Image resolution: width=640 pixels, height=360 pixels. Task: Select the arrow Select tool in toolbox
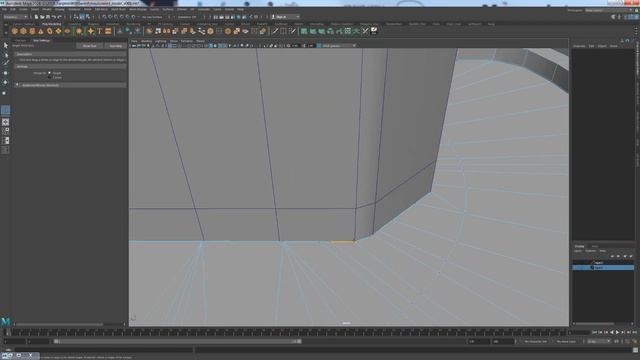tap(5, 45)
